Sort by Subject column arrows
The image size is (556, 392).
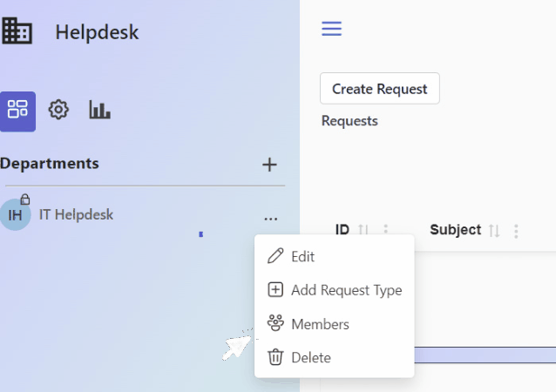pos(494,231)
